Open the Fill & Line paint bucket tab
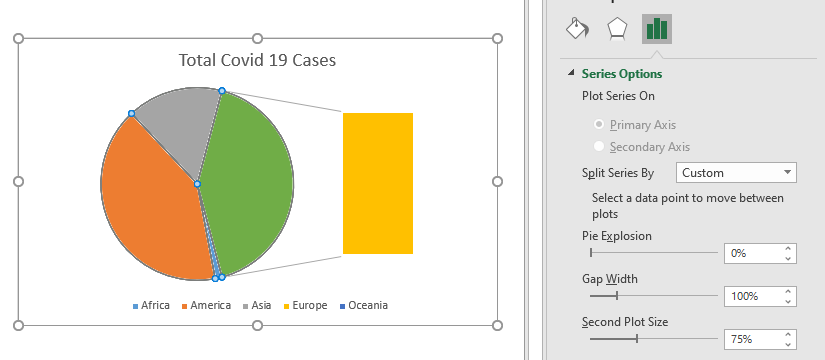The width and height of the screenshot is (825, 360). pyautogui.click(x=577, y=28)
